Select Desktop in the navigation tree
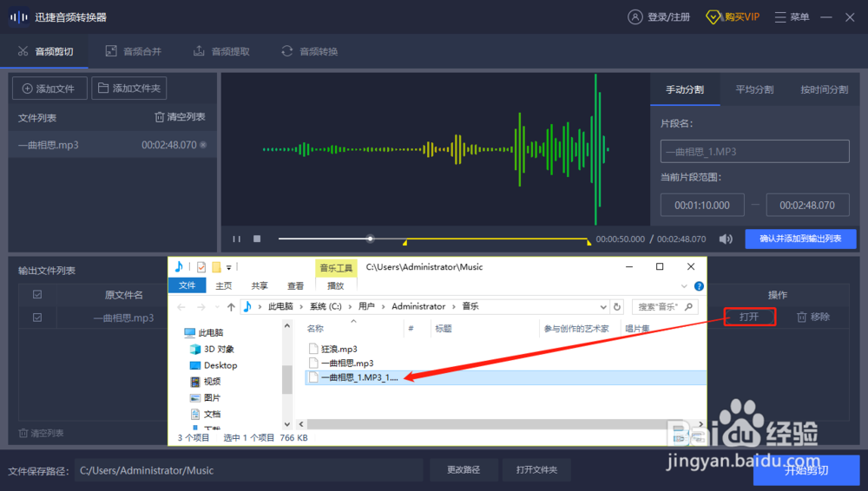 (x=214, y=365)
